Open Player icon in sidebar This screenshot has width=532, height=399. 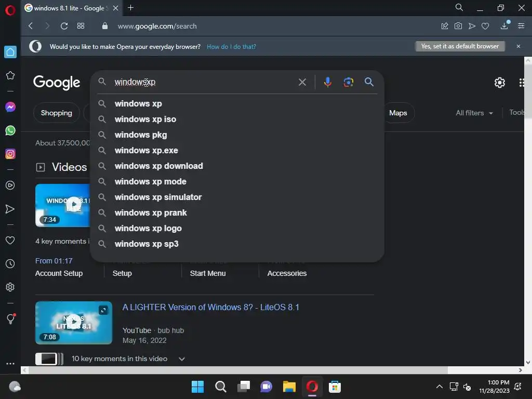[10, 185]
